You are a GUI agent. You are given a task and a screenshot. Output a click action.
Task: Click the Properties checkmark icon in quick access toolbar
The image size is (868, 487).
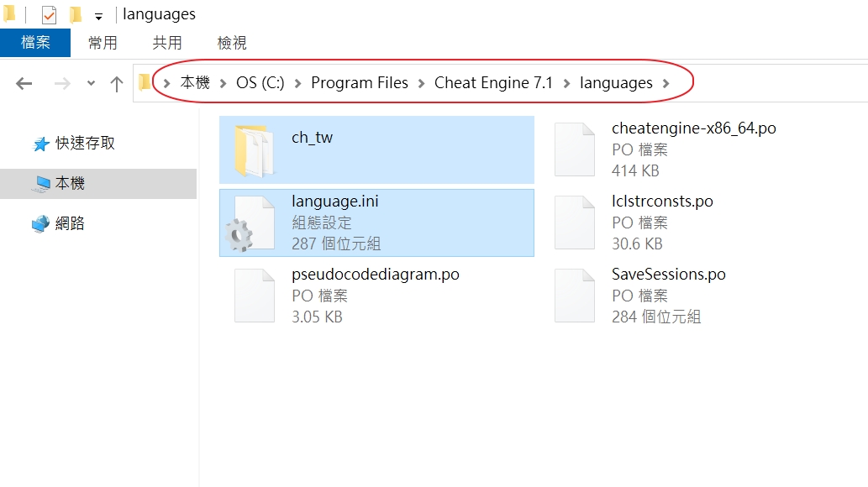pos(49,15)
